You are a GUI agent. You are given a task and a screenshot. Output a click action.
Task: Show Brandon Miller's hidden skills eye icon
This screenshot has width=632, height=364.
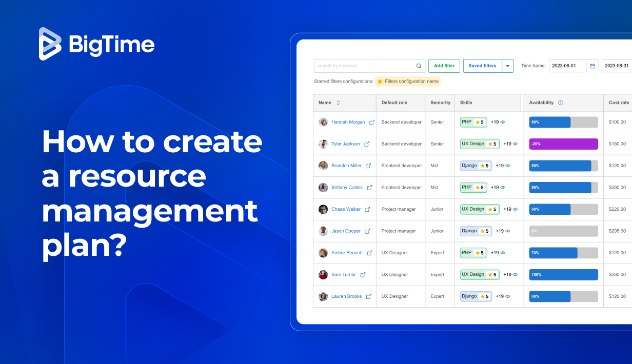508,166
